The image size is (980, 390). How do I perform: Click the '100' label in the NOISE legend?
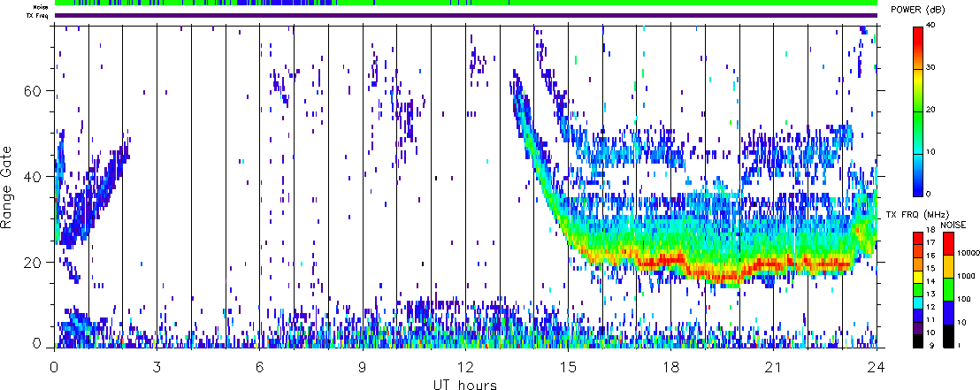962,300
